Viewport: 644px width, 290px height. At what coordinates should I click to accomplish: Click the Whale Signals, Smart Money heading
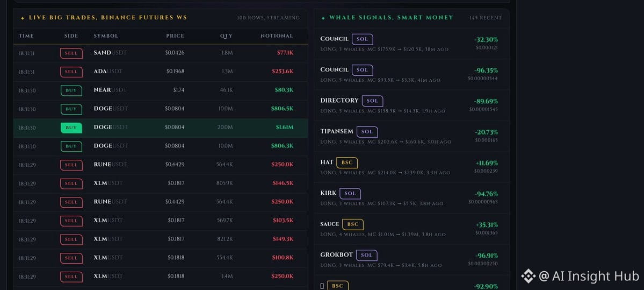pos(391,18)
